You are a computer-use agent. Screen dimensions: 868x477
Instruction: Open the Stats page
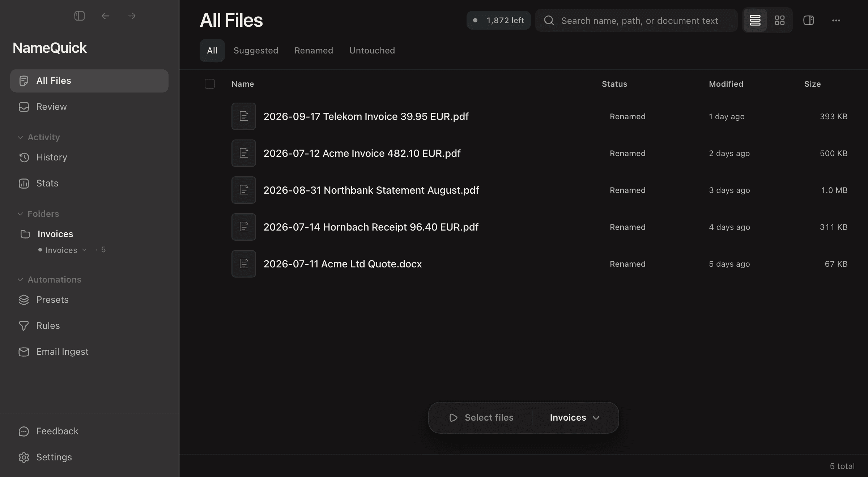pyautogui.click(x=89, y=184)
